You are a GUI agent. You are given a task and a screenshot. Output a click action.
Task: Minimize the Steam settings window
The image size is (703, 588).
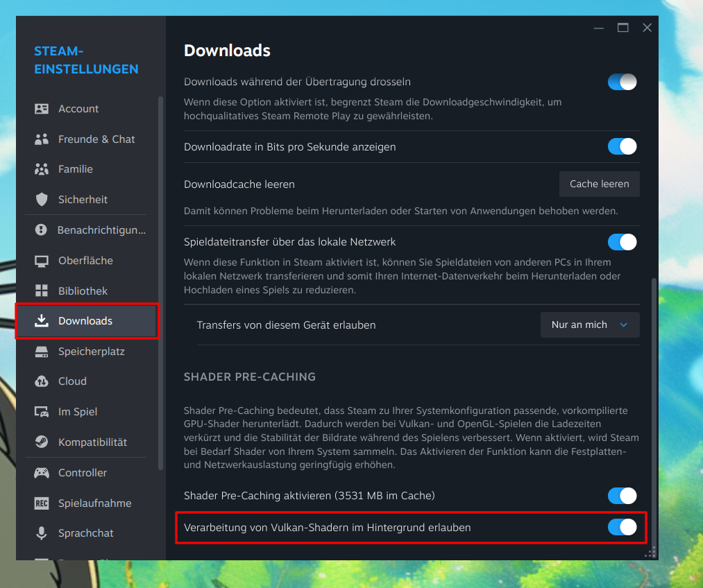coord(598,28)
